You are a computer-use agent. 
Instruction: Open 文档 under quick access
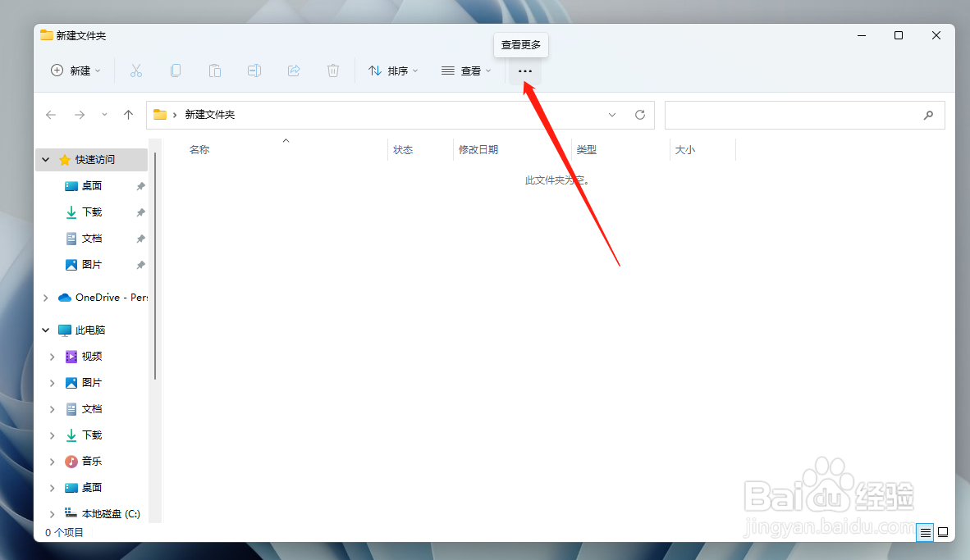pyautogui.click(x=92, y=239)
